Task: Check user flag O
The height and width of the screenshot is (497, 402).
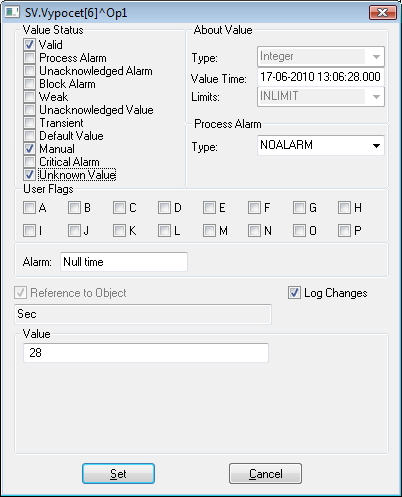Action: point(299,230)
